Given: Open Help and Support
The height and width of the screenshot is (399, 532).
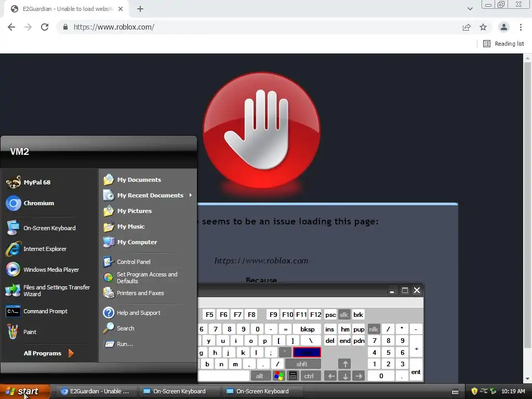Looking at the screenshot, I should coord(132,312).
